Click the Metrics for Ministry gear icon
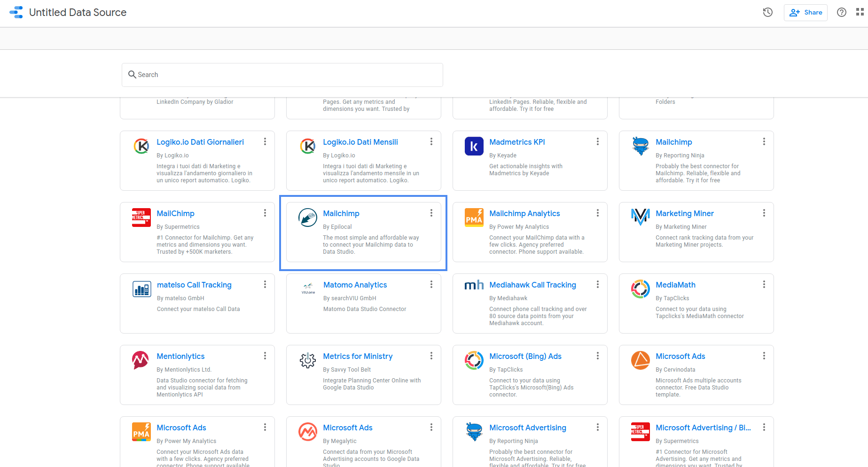Viewport: 868px width, 467px height. (x=308, y=360)
